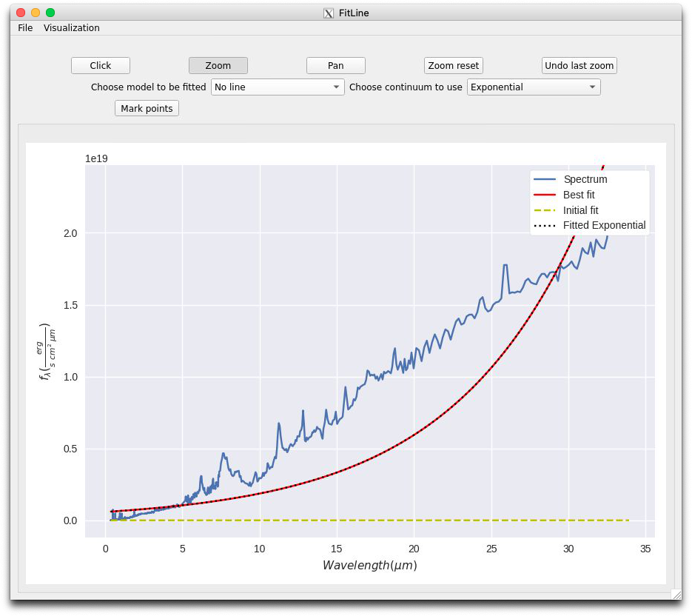Click the yellow Initial fit legend entry

tap(566, 210)
